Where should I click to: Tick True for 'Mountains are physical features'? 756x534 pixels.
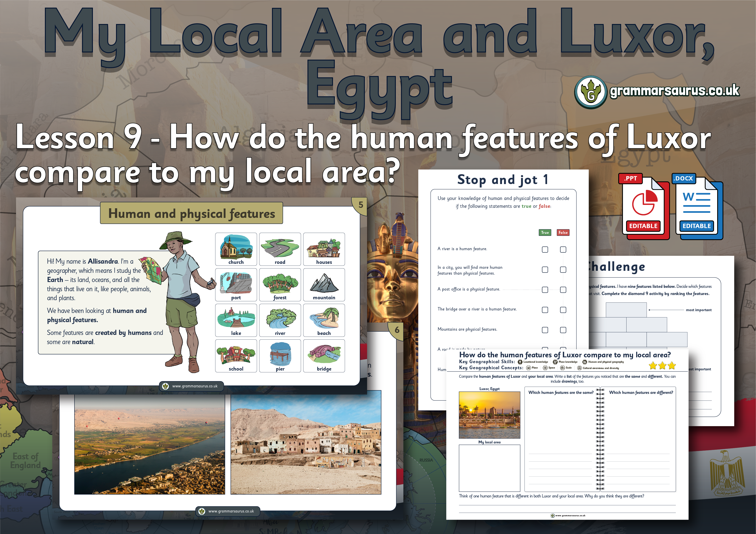pyautogui.click(x=545, y=330)
